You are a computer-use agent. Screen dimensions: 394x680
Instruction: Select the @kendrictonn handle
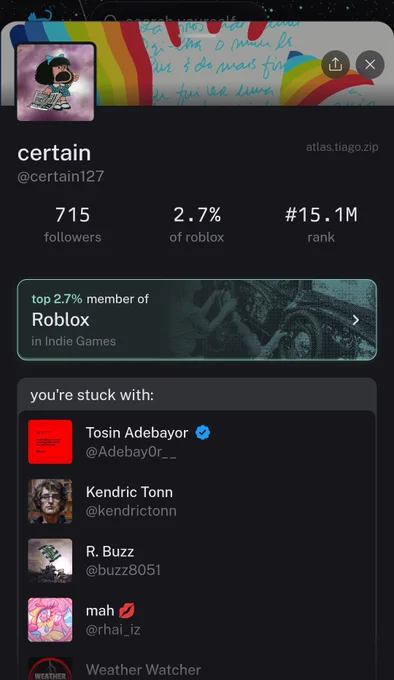[x=131, y=511]
